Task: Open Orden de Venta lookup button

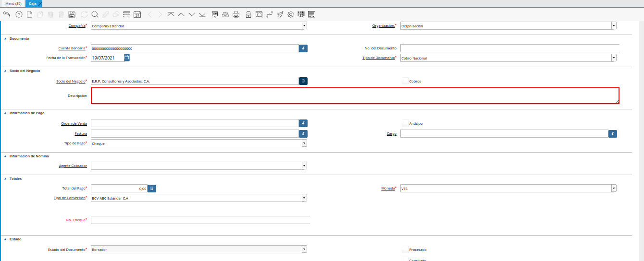Action: (x=303, y=123)
